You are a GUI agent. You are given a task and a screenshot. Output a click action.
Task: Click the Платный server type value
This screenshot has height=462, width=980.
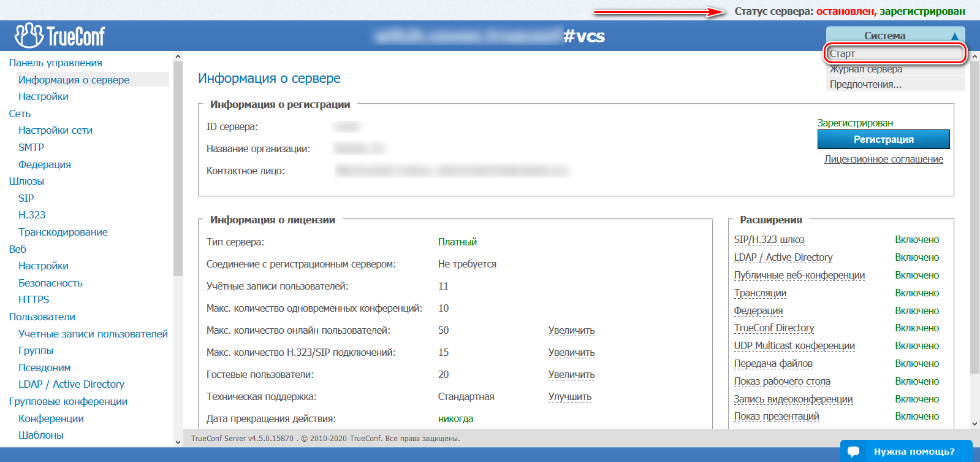[457, 242]
